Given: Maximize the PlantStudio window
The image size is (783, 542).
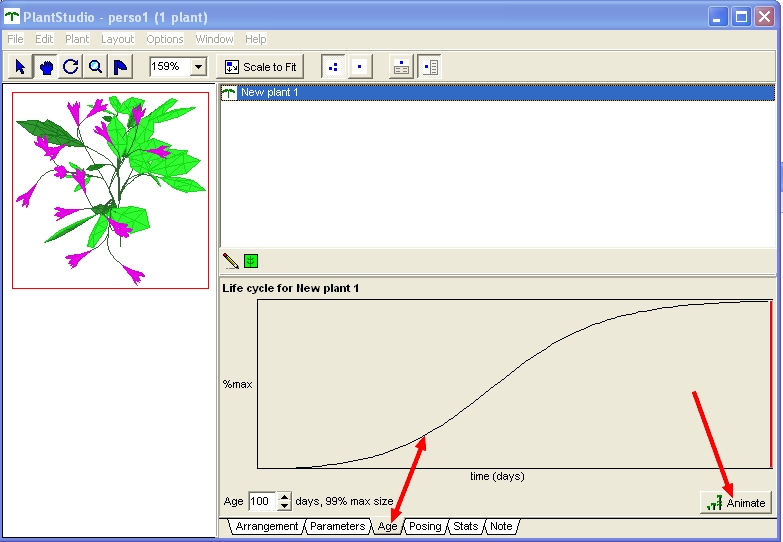Looking at the screenshot, I should pos(742,17).
